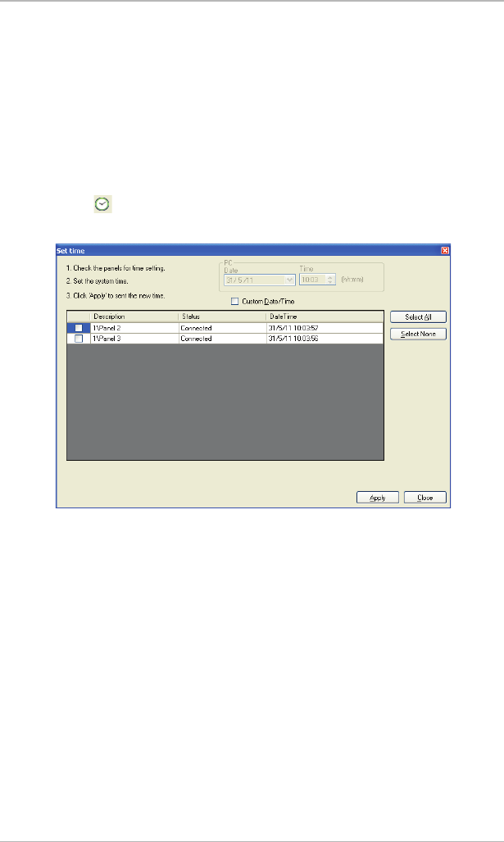
Task: Click the Connected status of Panel 2
Action: 222,328
